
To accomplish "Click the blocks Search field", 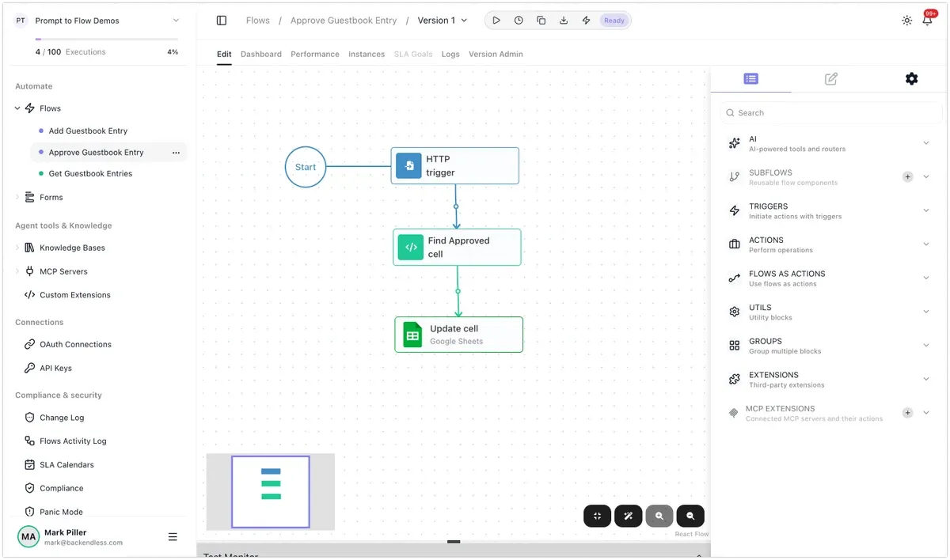I will pyautogui.click(x=830, y=113).
